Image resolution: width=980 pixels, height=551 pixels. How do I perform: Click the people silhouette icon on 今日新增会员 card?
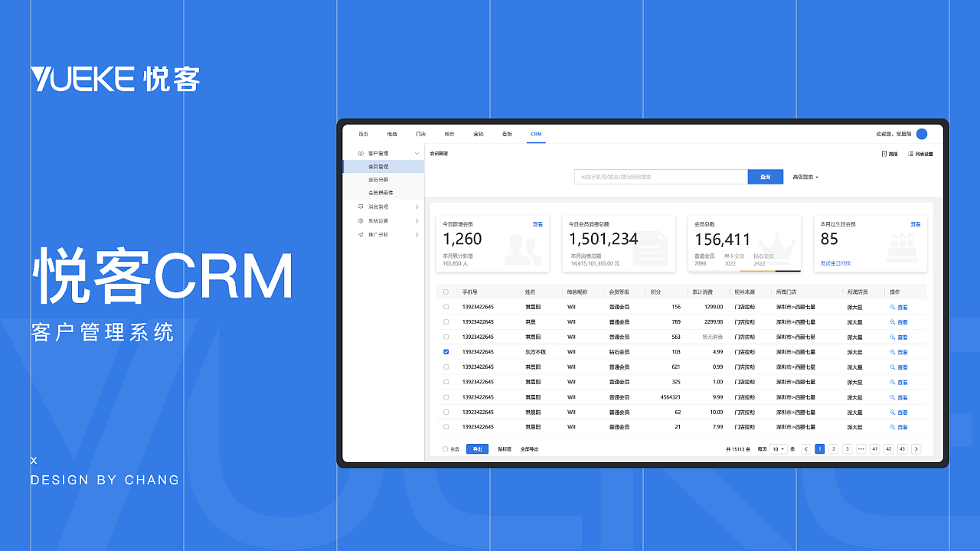(x=524, y=250)
